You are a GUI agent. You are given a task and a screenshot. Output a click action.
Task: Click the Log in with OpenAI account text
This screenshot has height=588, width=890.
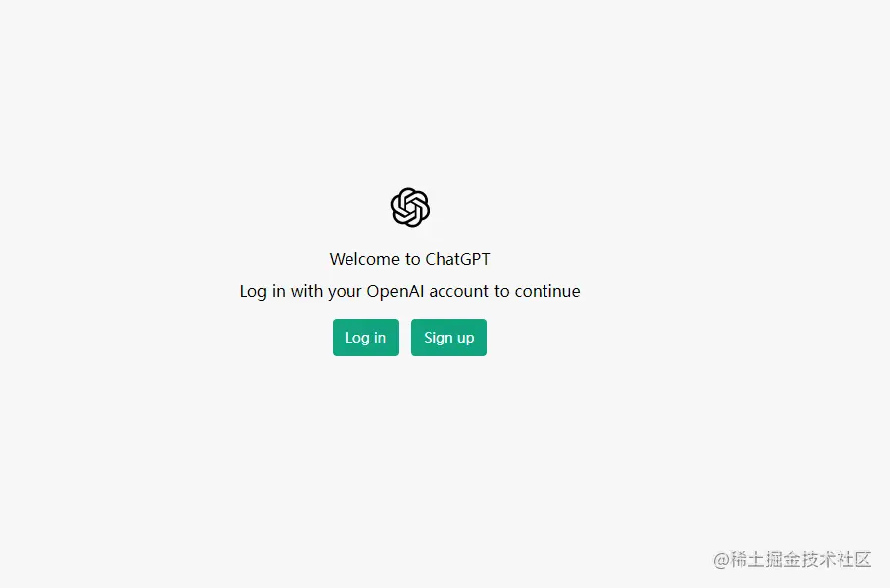[x=410, y=291]
